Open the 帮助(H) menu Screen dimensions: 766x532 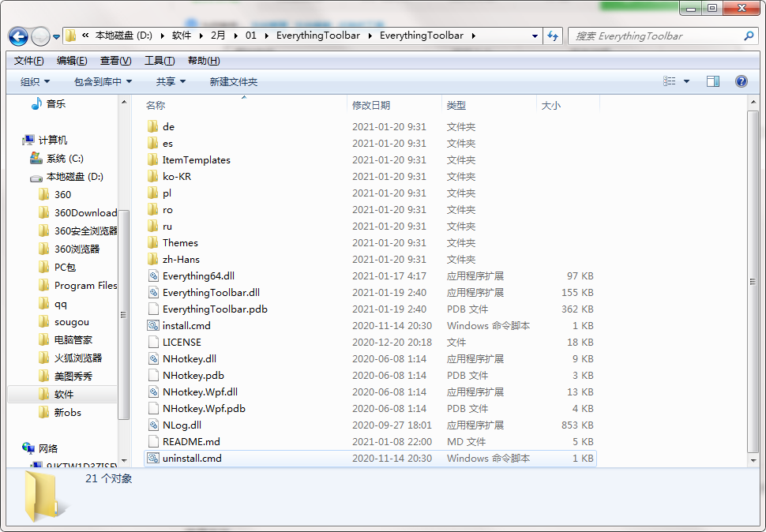[204, 61]
